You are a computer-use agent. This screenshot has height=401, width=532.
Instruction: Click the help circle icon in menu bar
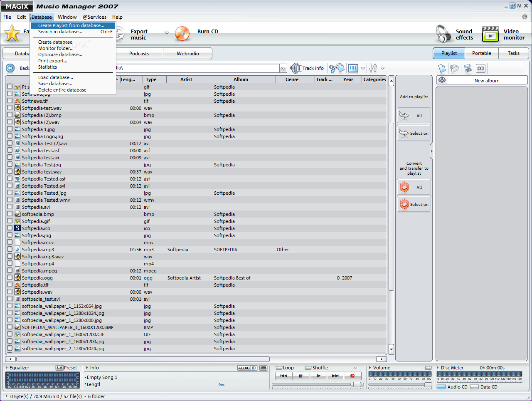point(525,17)
